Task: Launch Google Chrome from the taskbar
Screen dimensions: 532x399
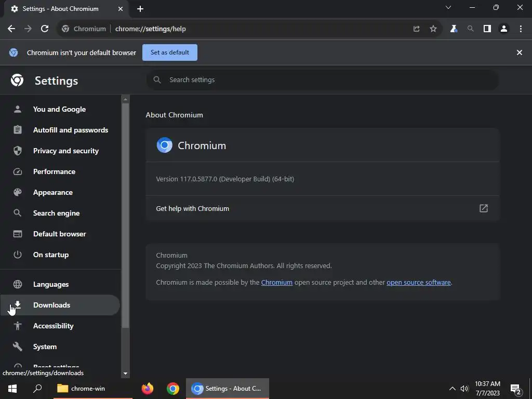Action: (x=172, y=389)
